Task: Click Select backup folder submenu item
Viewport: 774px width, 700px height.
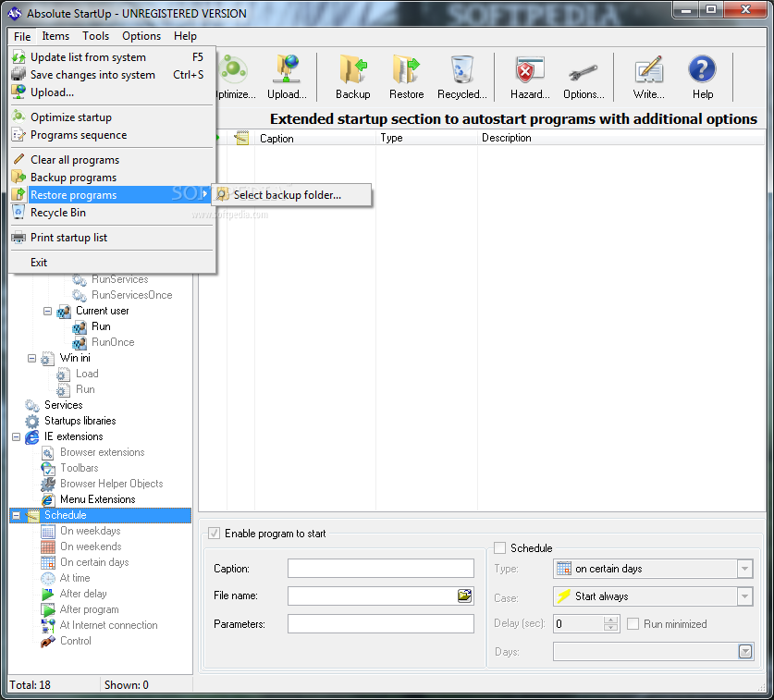Action: pyautogui.click(x=291, y=195)
